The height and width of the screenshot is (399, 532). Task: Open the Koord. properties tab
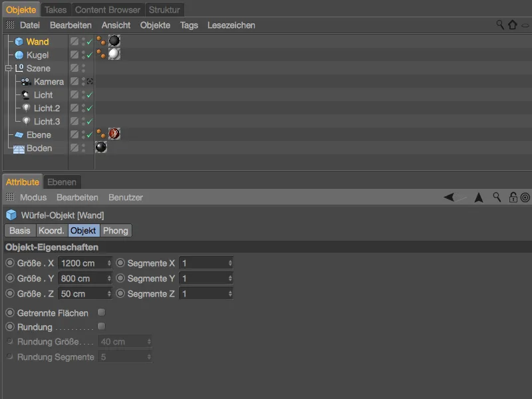(x=52, y=231)
